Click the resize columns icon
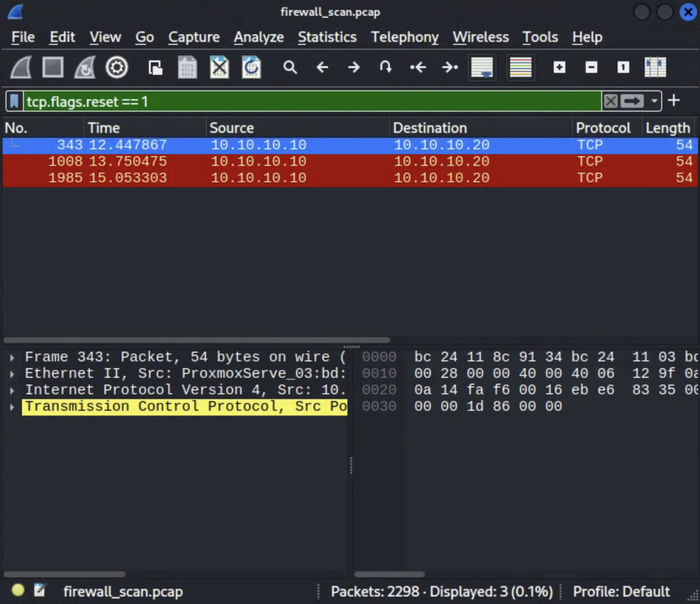 [654, 67]
